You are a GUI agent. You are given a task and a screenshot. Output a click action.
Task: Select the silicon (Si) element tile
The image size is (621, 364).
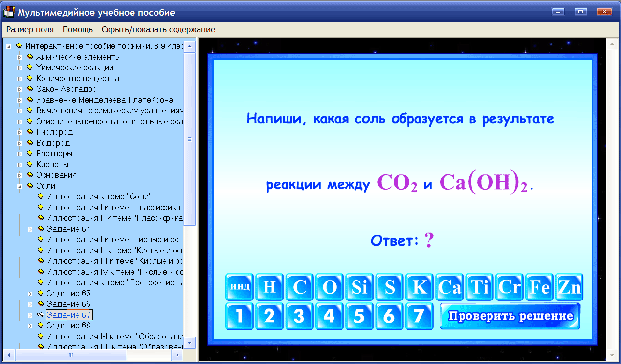pyautogui.click(x=359, y=287)
